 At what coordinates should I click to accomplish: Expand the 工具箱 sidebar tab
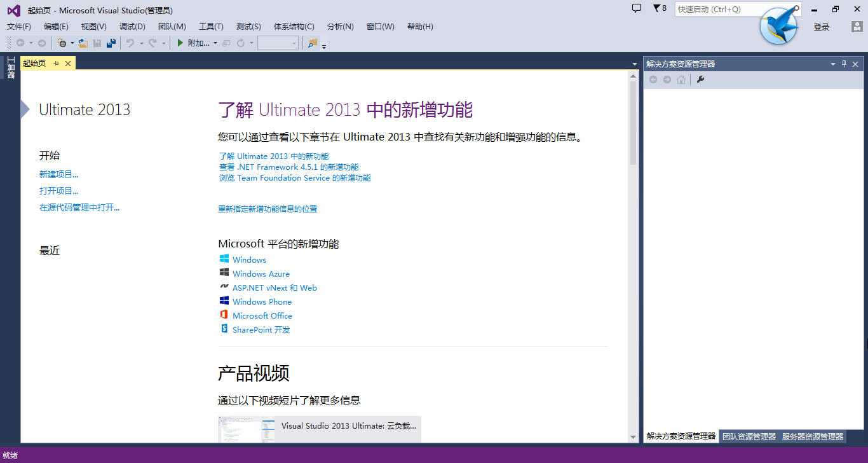10,67
